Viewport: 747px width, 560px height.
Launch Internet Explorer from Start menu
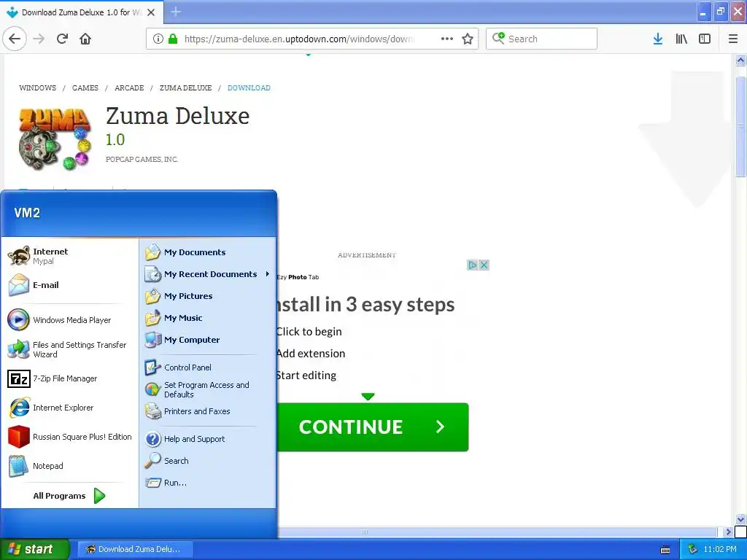pyautogui.click(x=69, y=408)
